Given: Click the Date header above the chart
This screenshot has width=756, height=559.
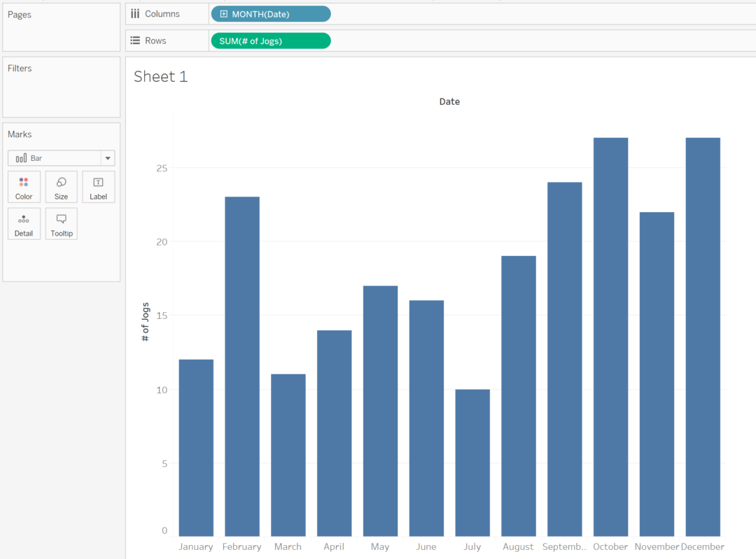Looking at the screenshot, I should [449, 101].
